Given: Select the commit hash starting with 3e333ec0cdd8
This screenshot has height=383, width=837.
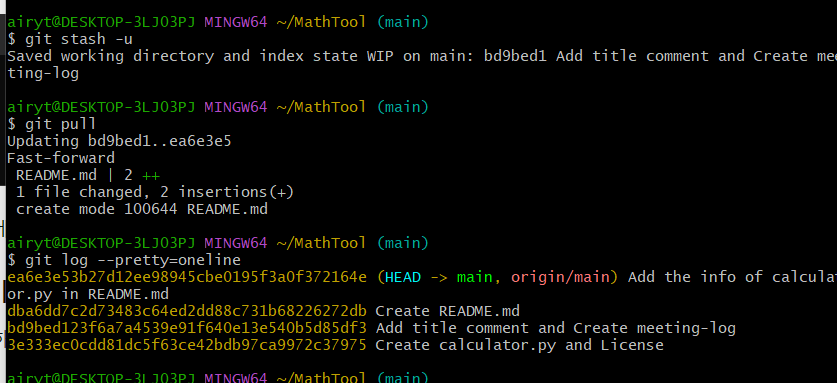Looking at the screenshot, I should pos(187,346).
